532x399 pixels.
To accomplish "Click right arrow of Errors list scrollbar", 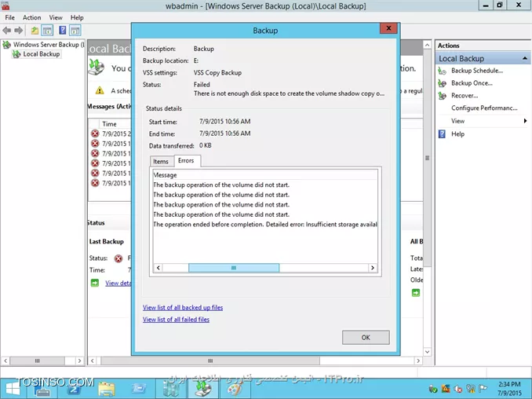I will (373, 268).
